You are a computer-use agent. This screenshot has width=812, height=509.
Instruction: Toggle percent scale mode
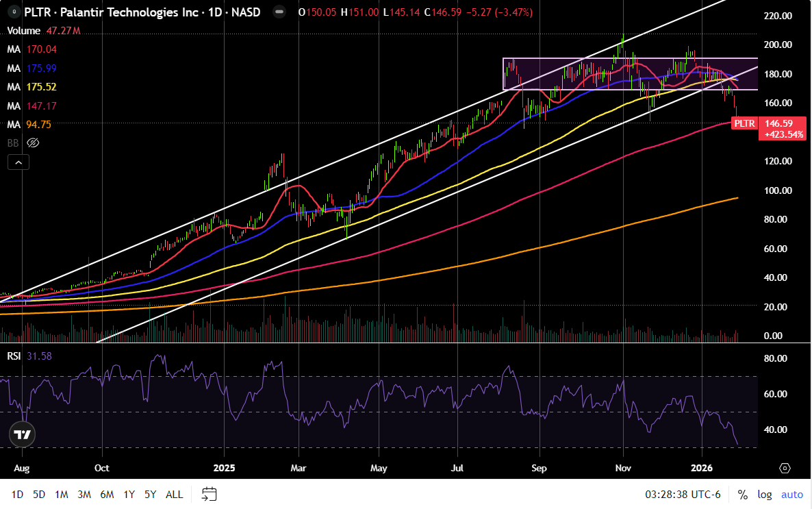tap(743, 495)
